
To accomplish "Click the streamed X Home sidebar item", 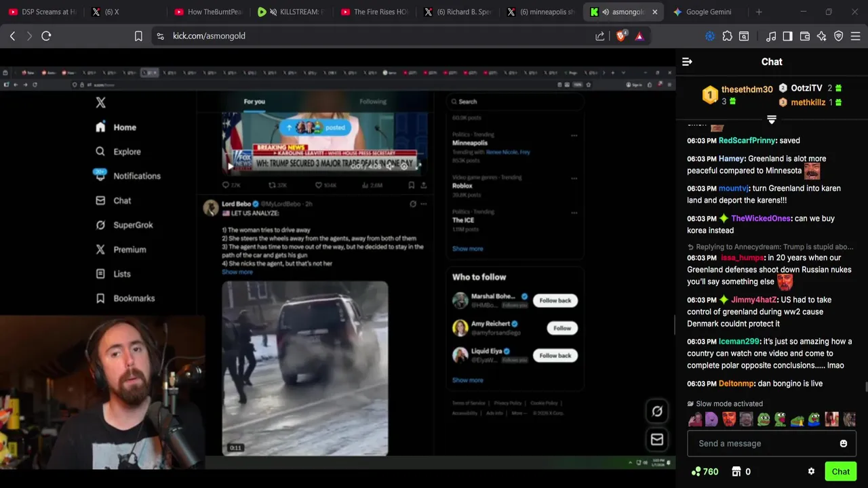I will [x=116, y=127].
